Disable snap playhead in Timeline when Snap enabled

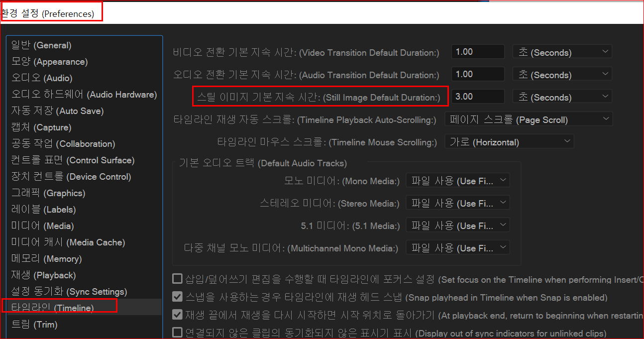coord(177,297)
